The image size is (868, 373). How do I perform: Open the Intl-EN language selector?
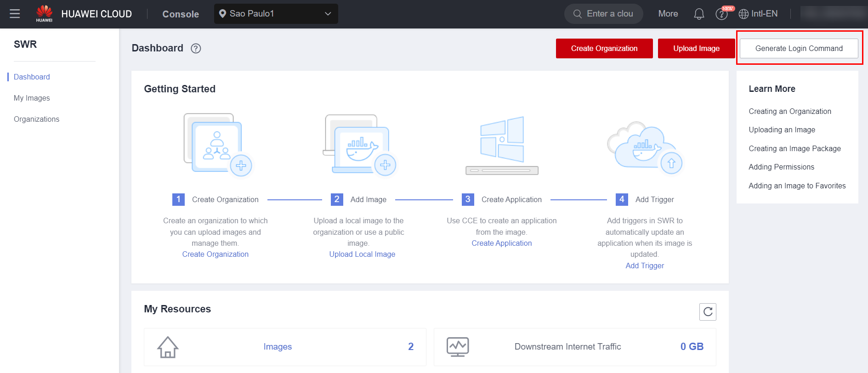coord(764,14)
